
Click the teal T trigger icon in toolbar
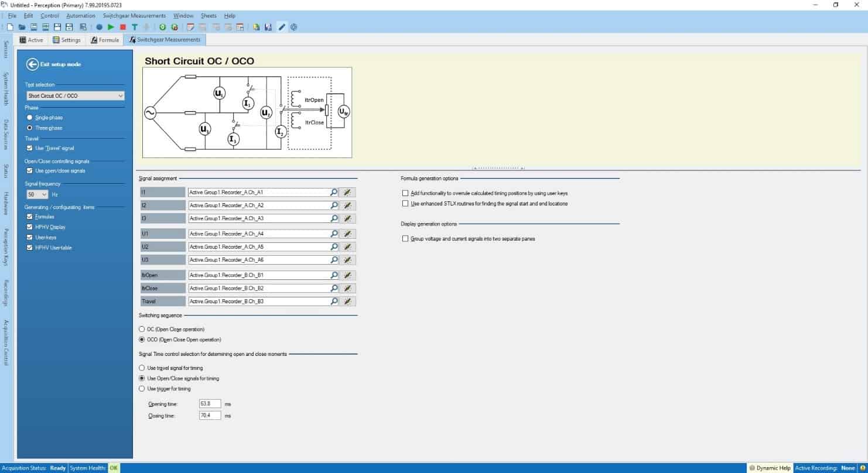coord(134,27)
